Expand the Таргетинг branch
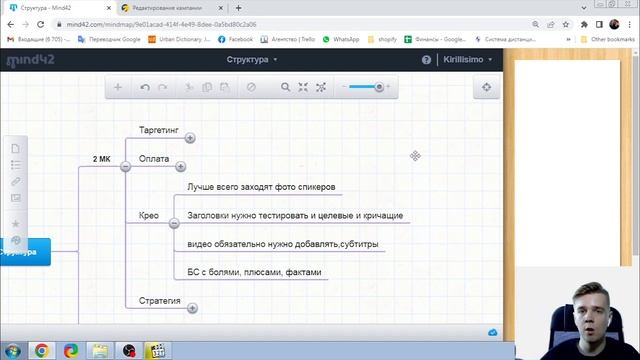This screenshot has height=360, width=640. click(190, 138)
